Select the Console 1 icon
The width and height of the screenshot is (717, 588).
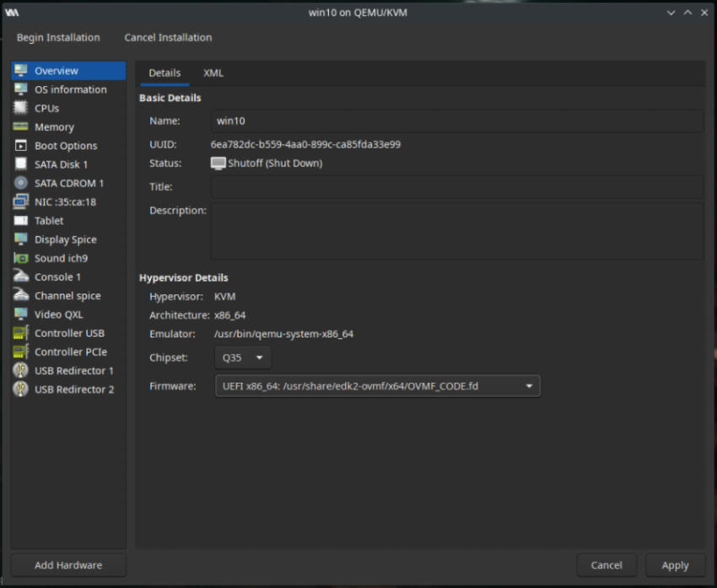click(x=20, y=277)
